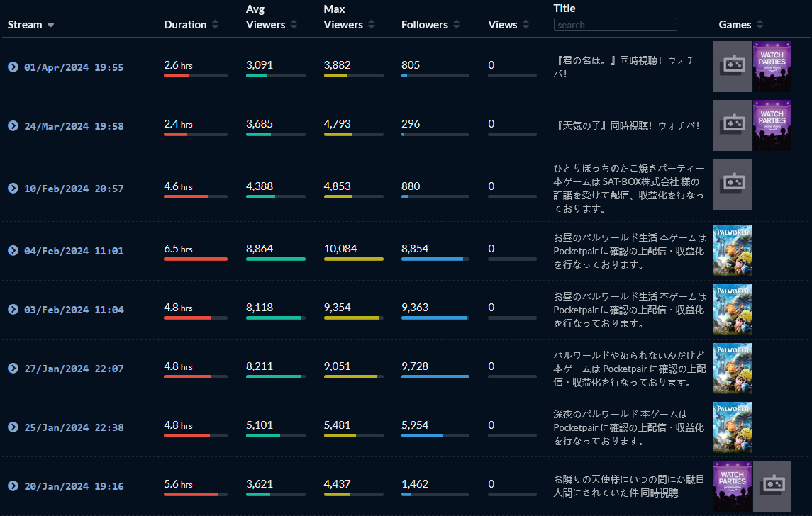
Task: Expand the 24/Mar/2024 19:58 stream row
Action: point(13,126)
